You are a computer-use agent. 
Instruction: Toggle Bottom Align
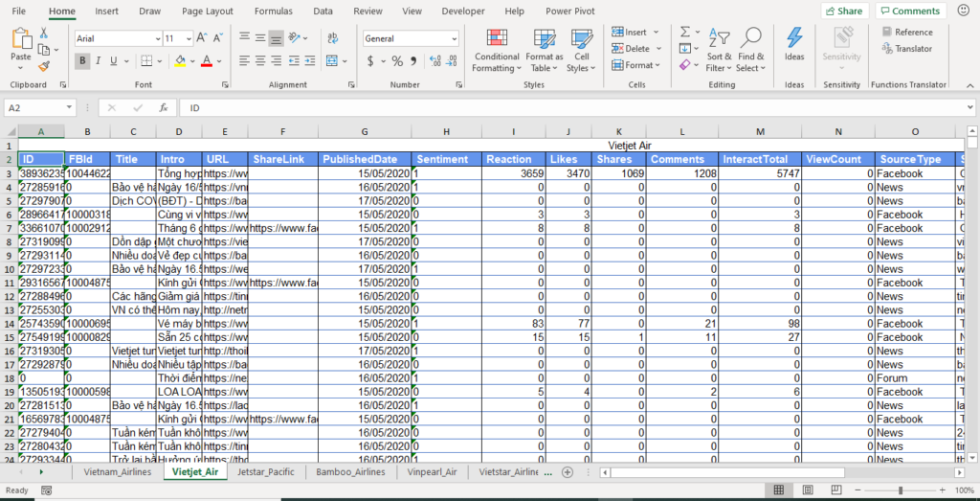click(x=276, y=38)
